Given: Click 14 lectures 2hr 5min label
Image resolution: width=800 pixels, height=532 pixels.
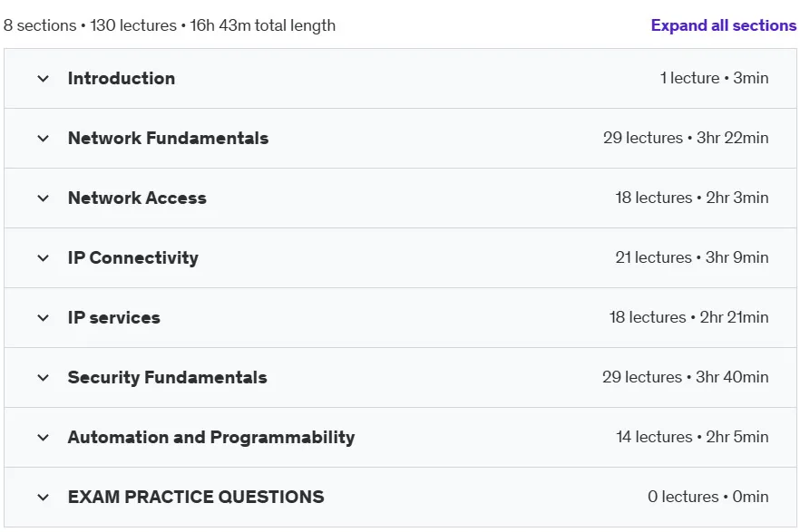Looking at the screenshot, I should [692, 437].
